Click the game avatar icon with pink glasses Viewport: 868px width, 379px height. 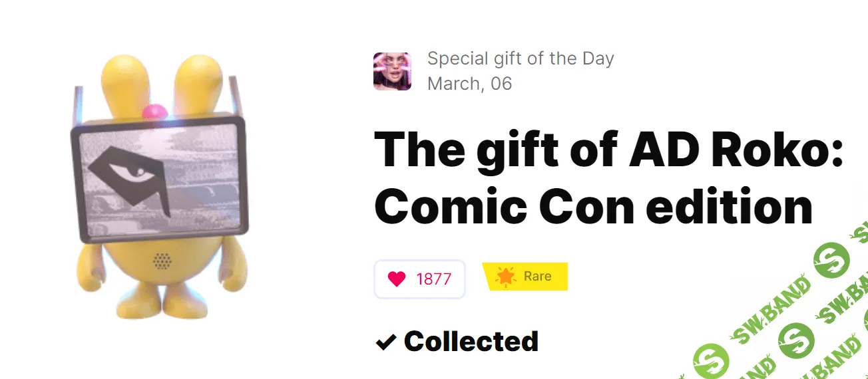pyautogui.click(x=392, y=71)
